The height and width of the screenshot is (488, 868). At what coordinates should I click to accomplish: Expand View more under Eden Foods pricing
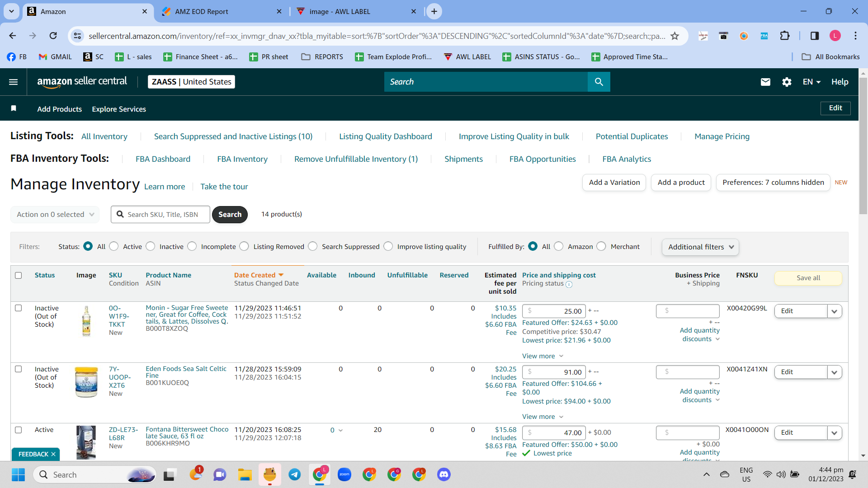point(542,417)
